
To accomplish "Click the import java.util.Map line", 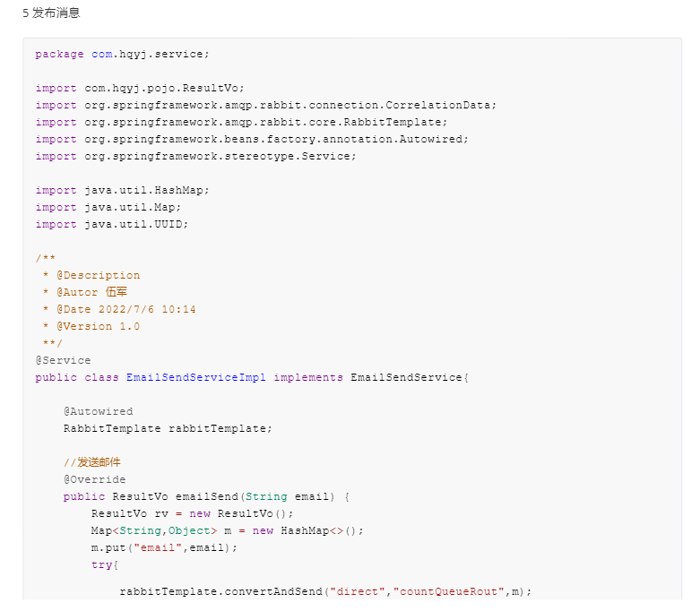I will click(111, 207).
